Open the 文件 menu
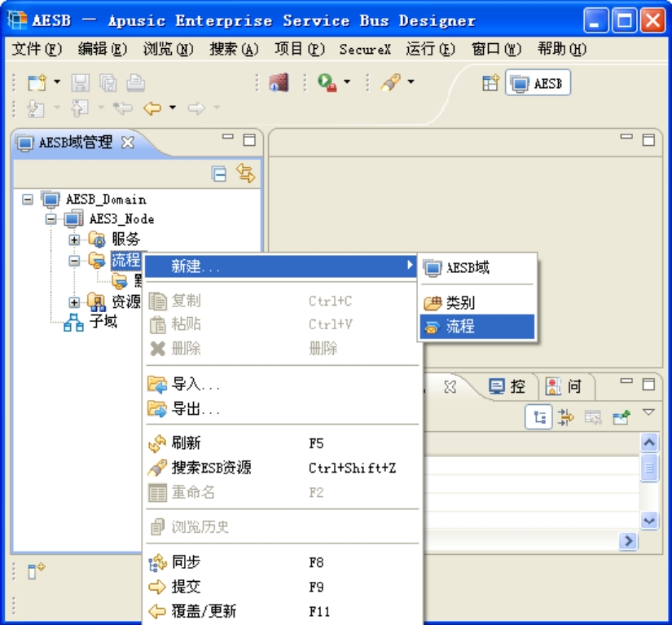 (37, 49)
